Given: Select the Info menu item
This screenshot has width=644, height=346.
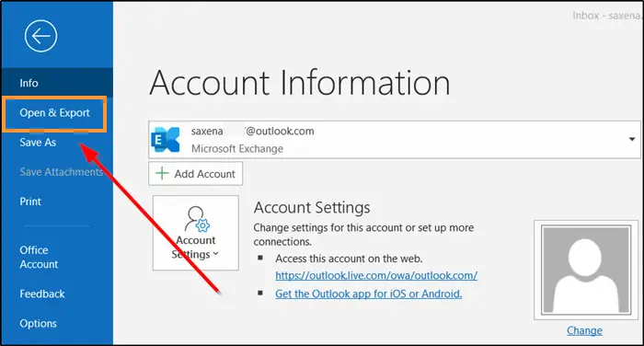Looking at the screenshot, I should coord(57,83).
